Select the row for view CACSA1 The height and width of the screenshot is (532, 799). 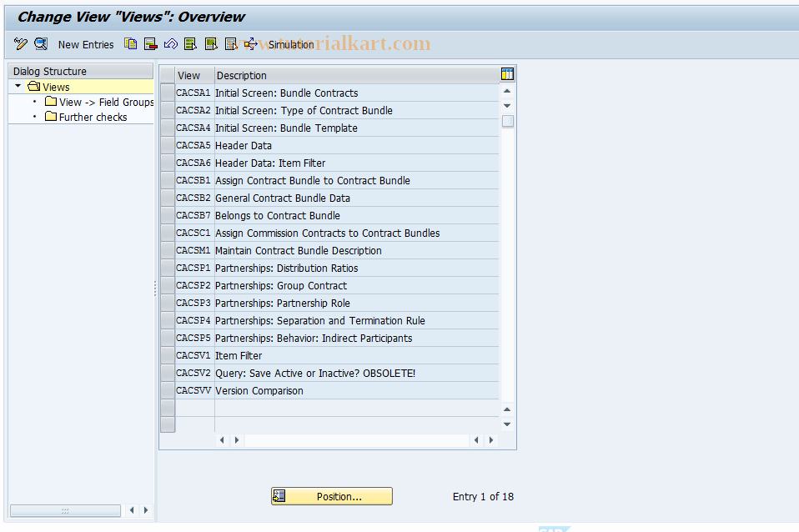[167, 93]
